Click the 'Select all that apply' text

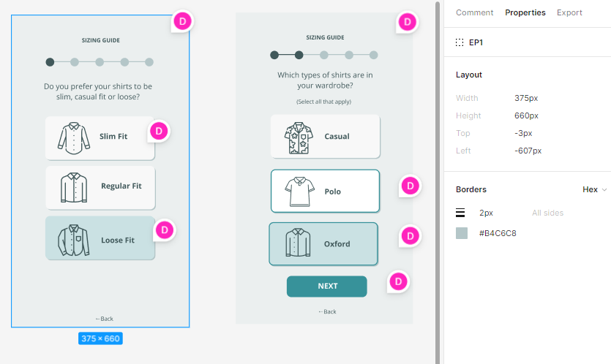pos(323,102)
